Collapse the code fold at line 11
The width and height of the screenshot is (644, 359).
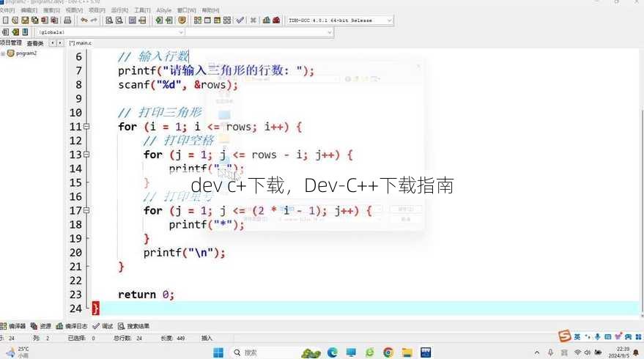[x=86, y=127]
